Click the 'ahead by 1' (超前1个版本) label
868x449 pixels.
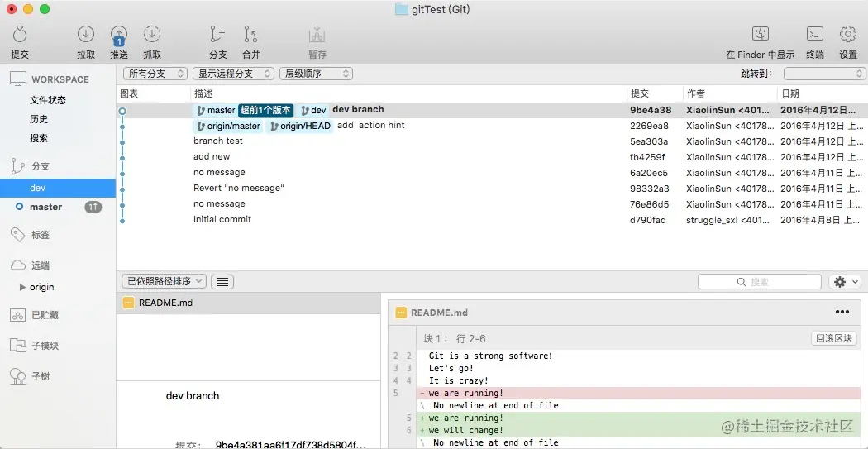[265, 110]
